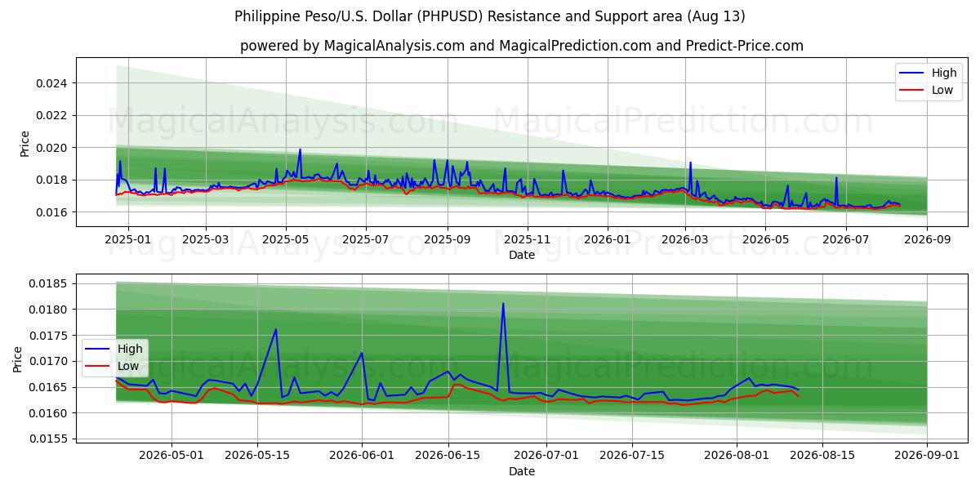
Task: Click the 0.020 tick on the upper price axis
Action: [x=53, y=148]
